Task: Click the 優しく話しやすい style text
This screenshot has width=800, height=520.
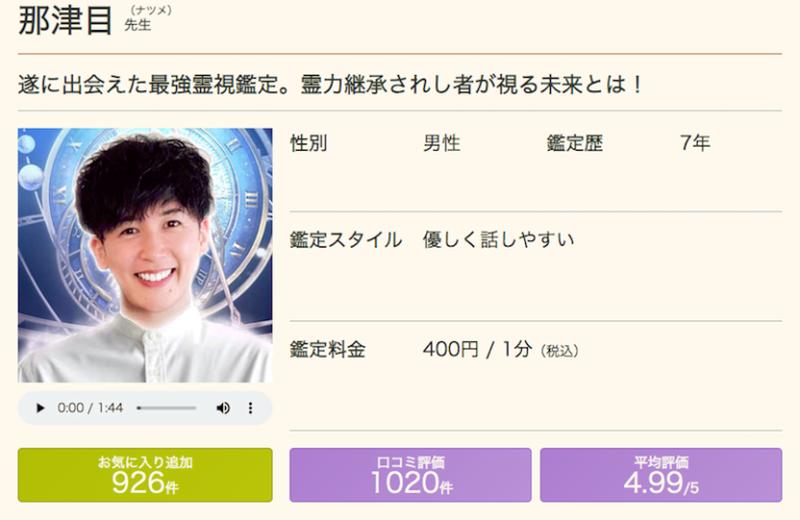Action: (498, 239)
